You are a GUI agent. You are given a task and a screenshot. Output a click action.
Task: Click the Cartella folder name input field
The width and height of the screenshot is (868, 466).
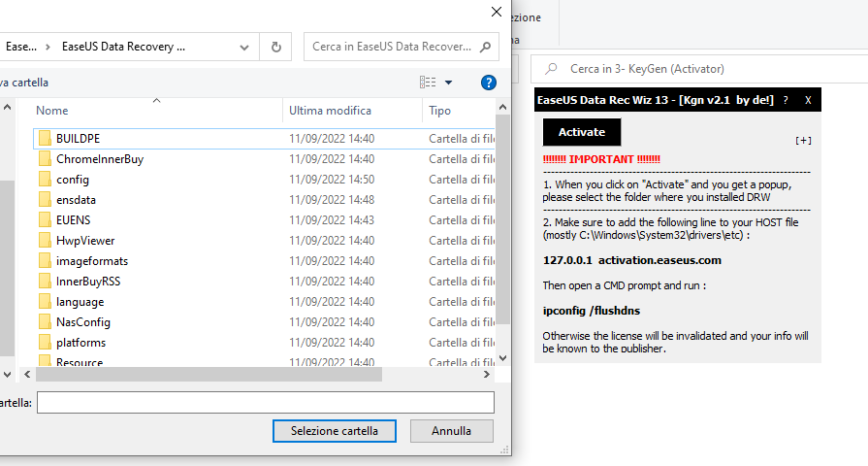266,402
